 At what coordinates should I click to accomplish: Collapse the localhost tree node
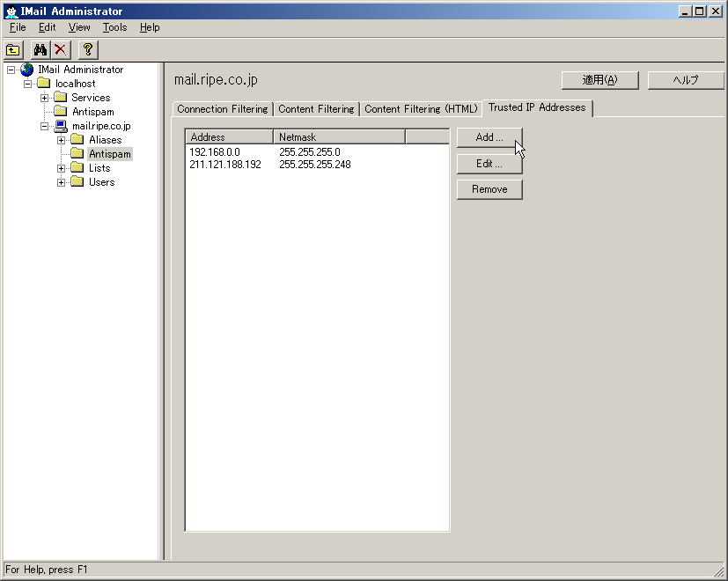click(x=28, y=84)
